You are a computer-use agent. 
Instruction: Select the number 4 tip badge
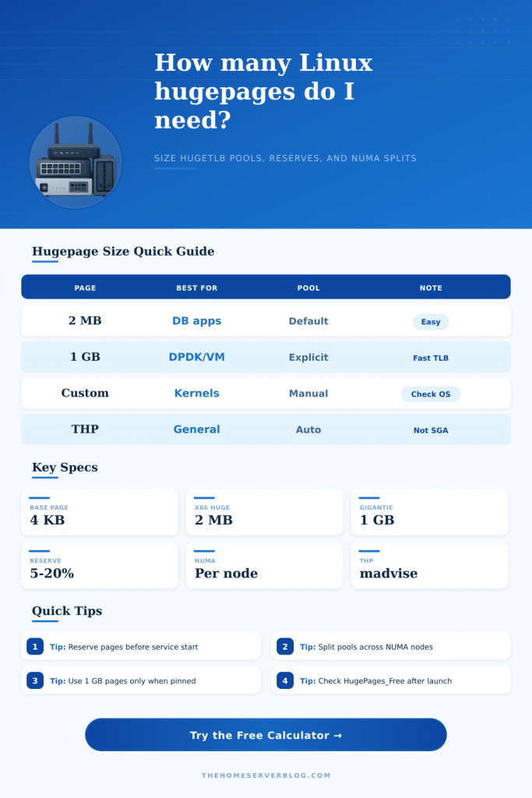tap(285, 680)
